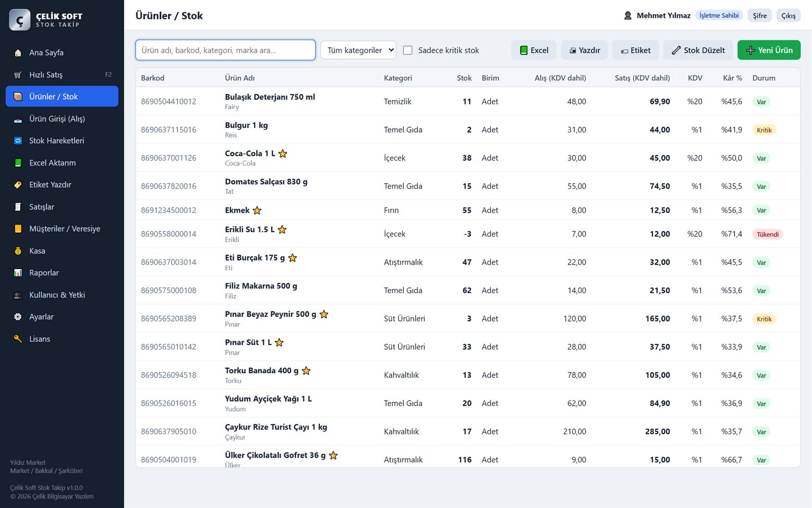The height and width of the screenshot is (508, 812).
Task: Click the Şifre button
Action: pos(760,16)
